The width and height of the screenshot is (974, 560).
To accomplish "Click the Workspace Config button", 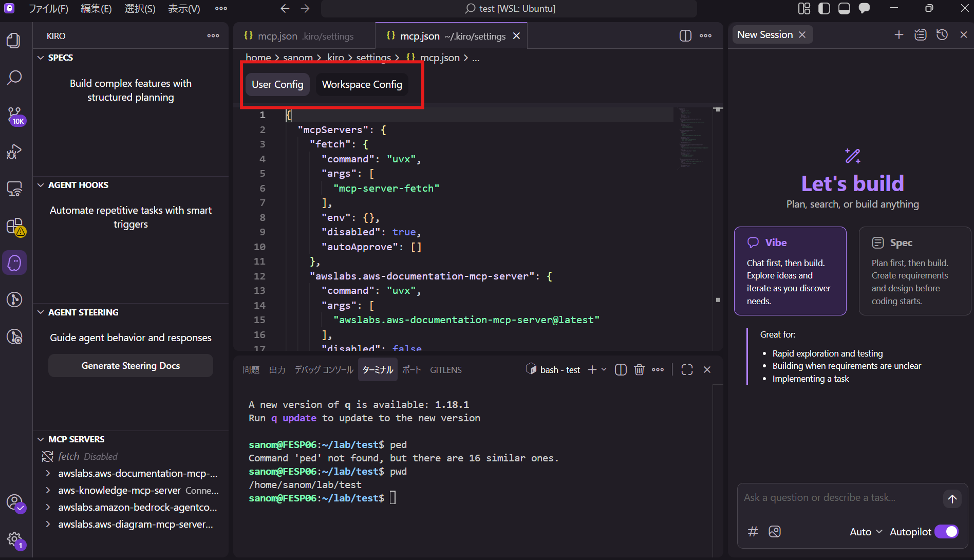I will pyautogui.click(x=362, y=84).
